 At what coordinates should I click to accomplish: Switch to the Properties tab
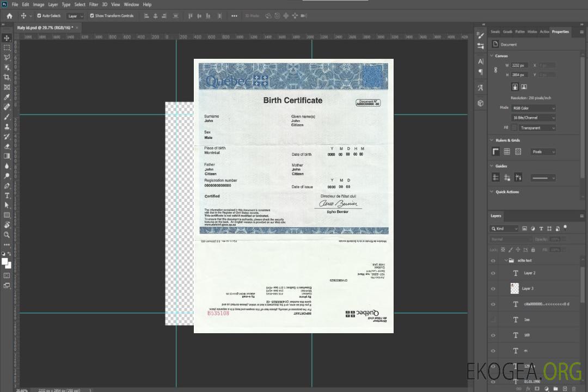560,32
